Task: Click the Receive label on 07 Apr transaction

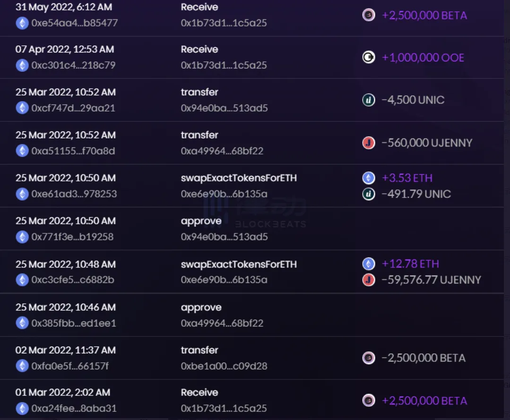Action: point(199,49)
